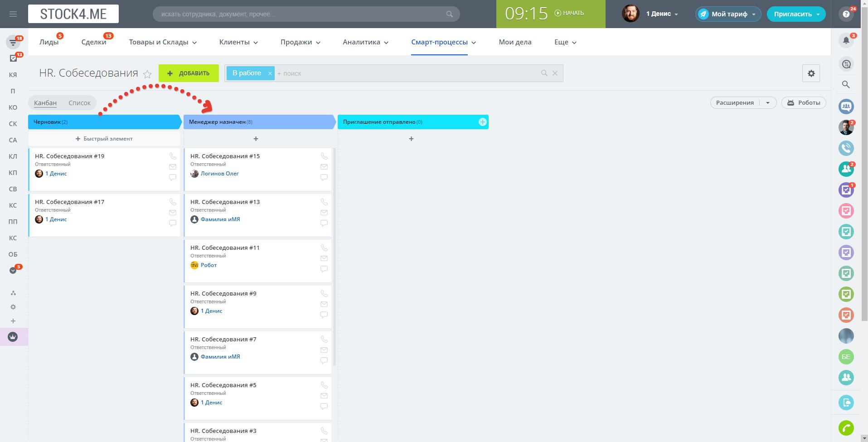The height and width of the screenshot is (442, 868).
Task: Add a new stage after Приглашение отправлено
Action: click(x=483, y=122)
